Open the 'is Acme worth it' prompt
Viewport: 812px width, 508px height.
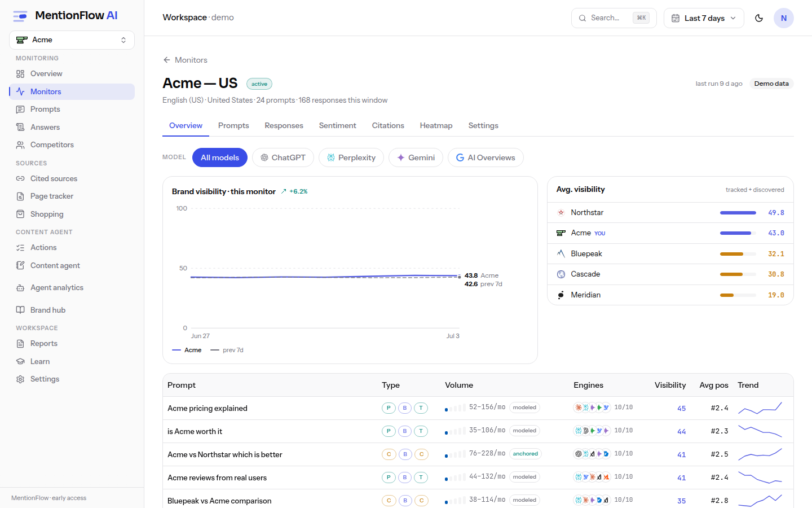coord(195,431)
